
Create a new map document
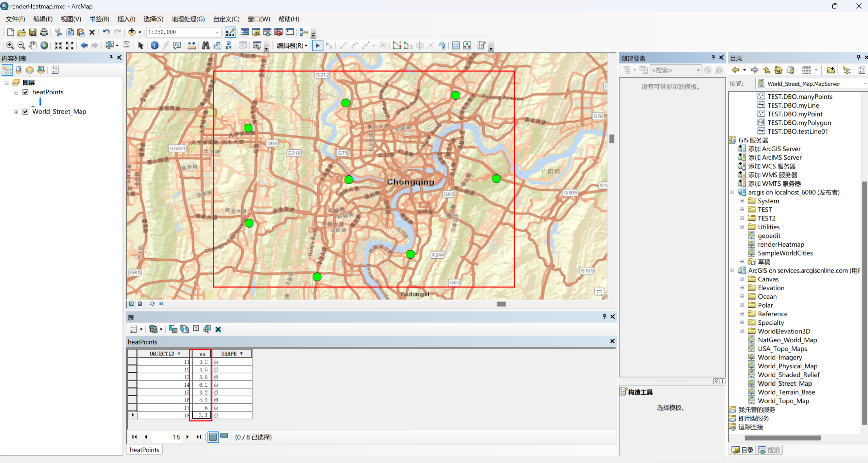(11, 32)
